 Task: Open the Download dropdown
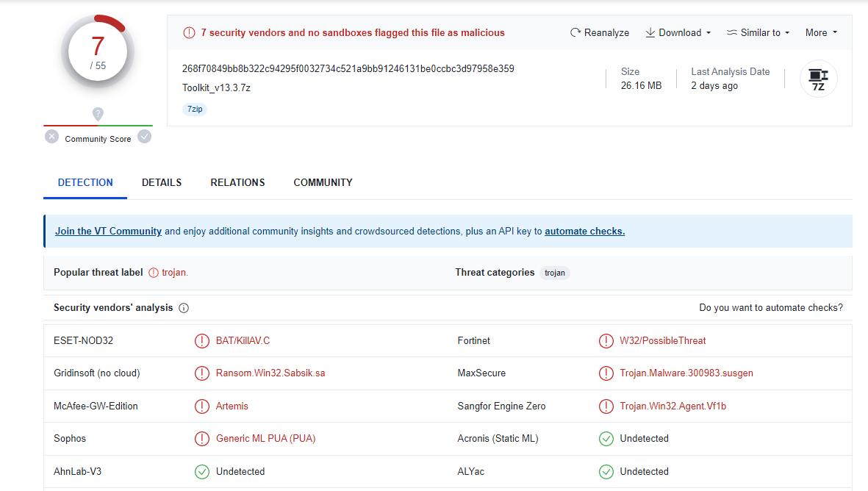tap(678, 32)
